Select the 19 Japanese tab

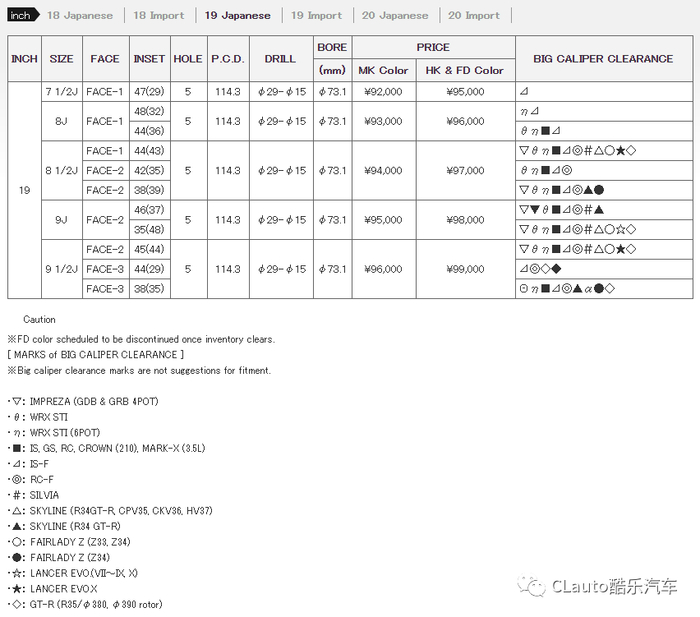click(x=238, y=15)
